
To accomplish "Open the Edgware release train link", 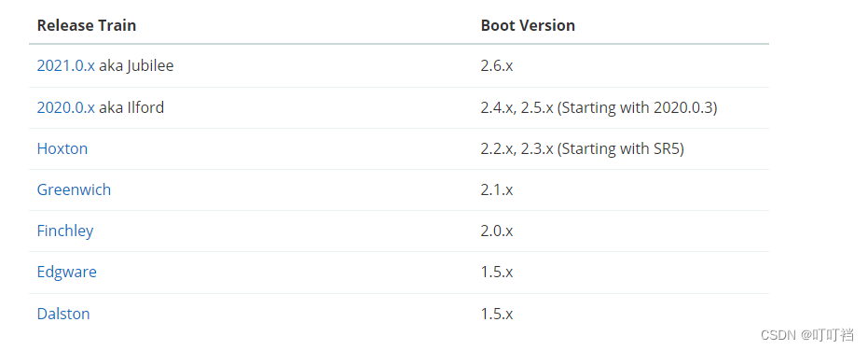I will click(x=66, y=273).
